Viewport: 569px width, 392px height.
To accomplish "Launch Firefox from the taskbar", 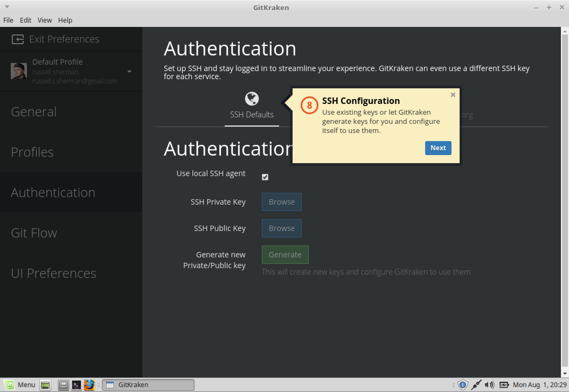I will pos(89,385).
